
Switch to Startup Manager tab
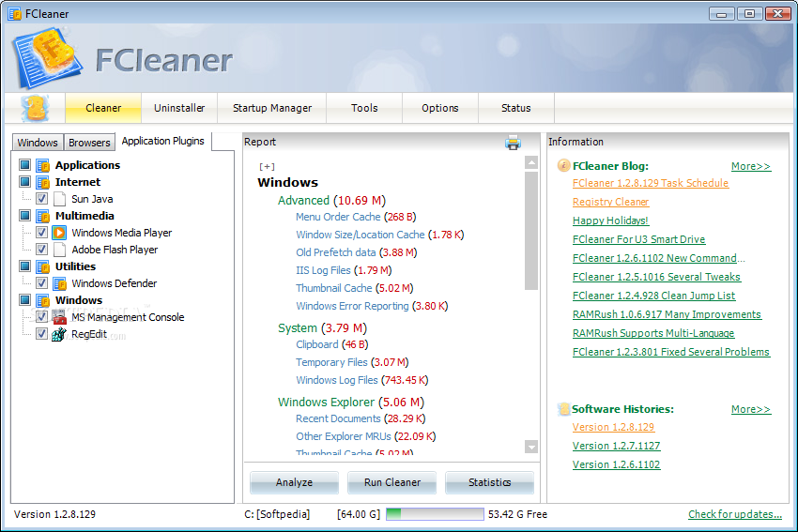(271, 108)
